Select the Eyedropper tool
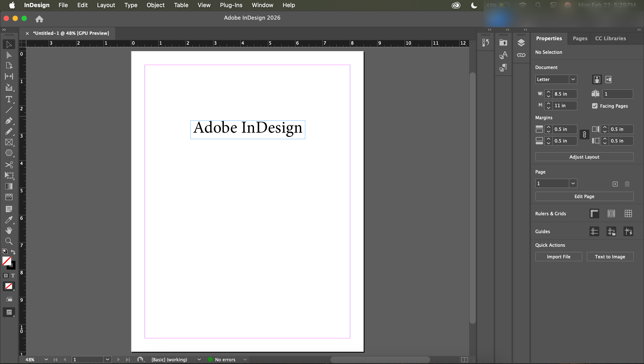The width and height of the screenshot is (644, 364). click(x=9, y=220)
